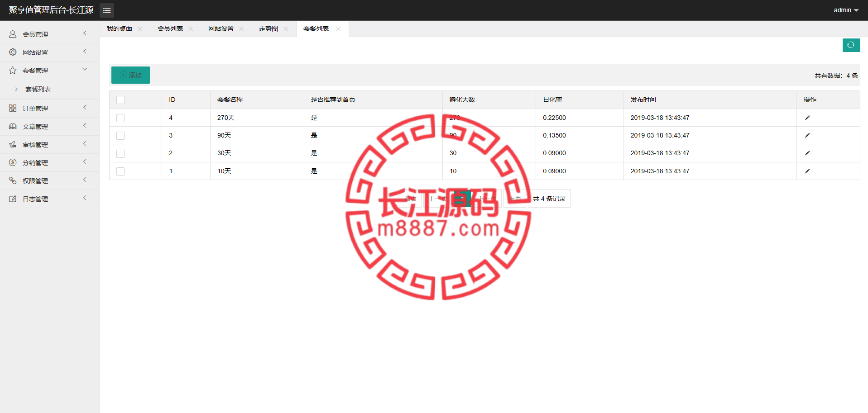
Task: Click the 会员管理 user icon
Action: [x=13, y=34]
